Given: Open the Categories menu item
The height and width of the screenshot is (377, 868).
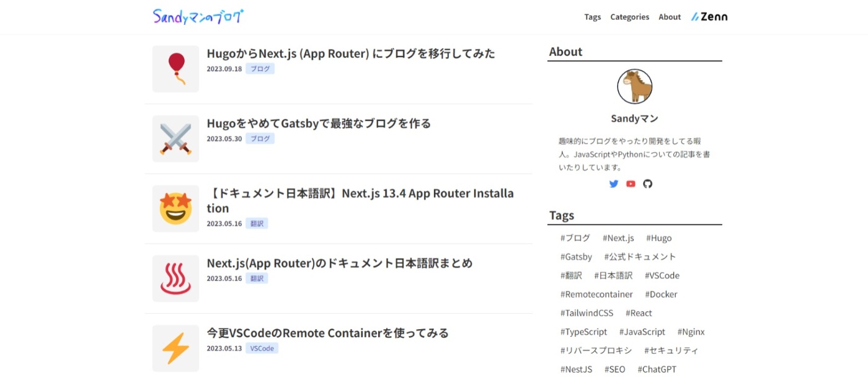Looking at the screenshot, I should pos(630,17).
